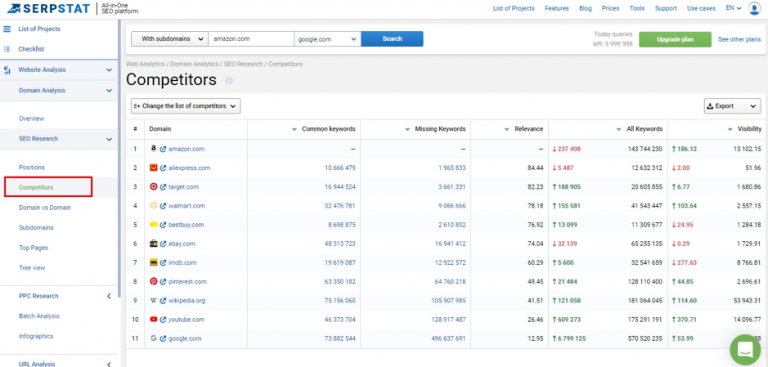Open walmart.com external link icon
Image resolution: width=768 pixels, height=367 pixels.
[163, 206]
